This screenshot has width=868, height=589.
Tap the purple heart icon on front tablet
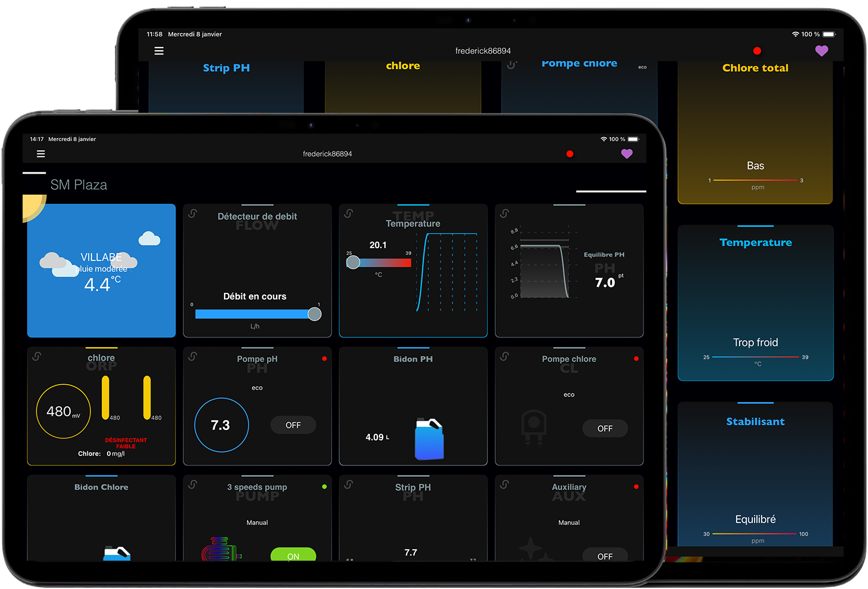[627, 154]
